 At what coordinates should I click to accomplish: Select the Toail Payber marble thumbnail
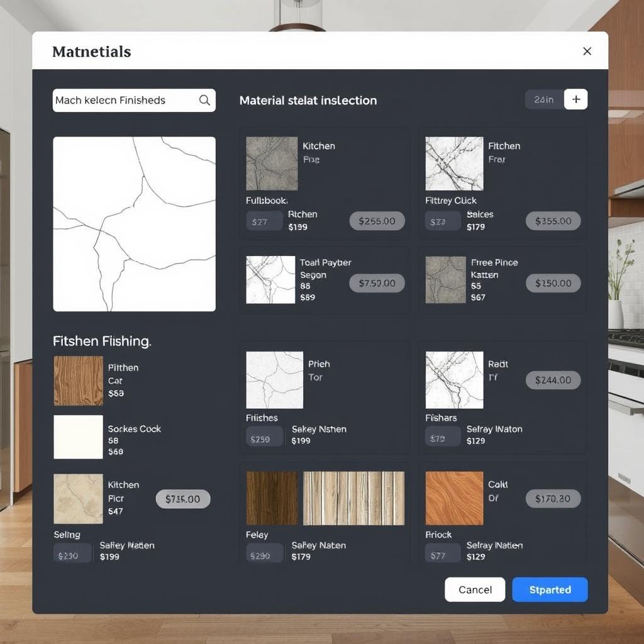pyautogui.click(x=270, y=280)
